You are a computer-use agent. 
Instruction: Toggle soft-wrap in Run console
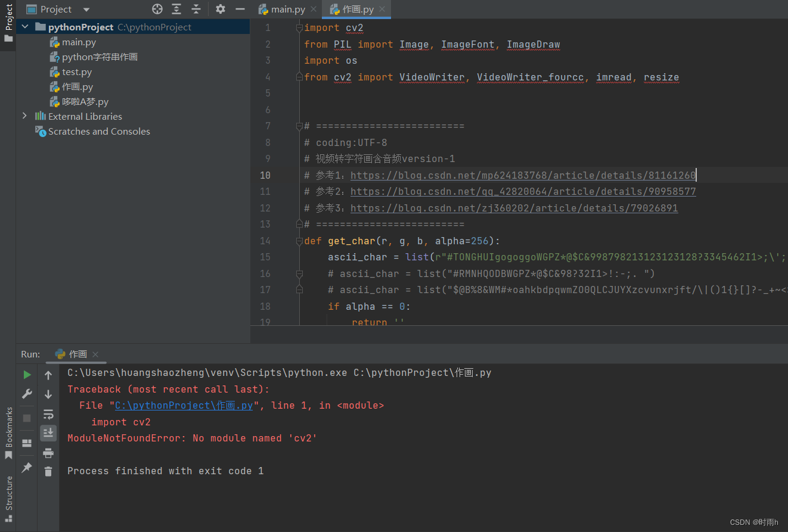click(48, 414)
